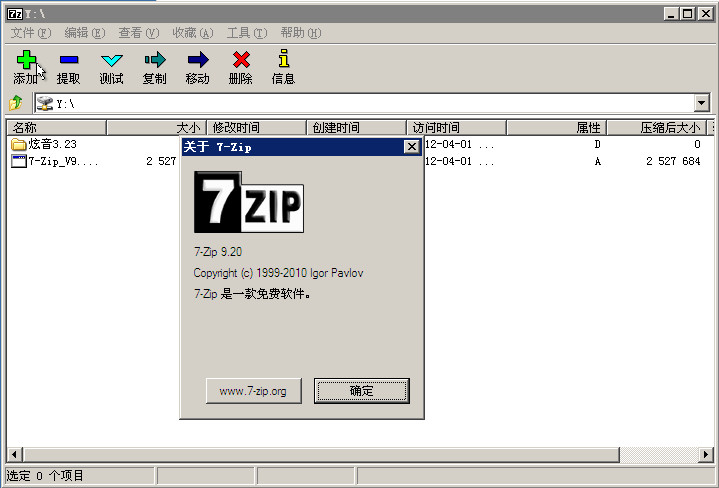Click the Delete (删除) red X icon
Viewport: 719px width, 488px height.
[x=241, y=60]
